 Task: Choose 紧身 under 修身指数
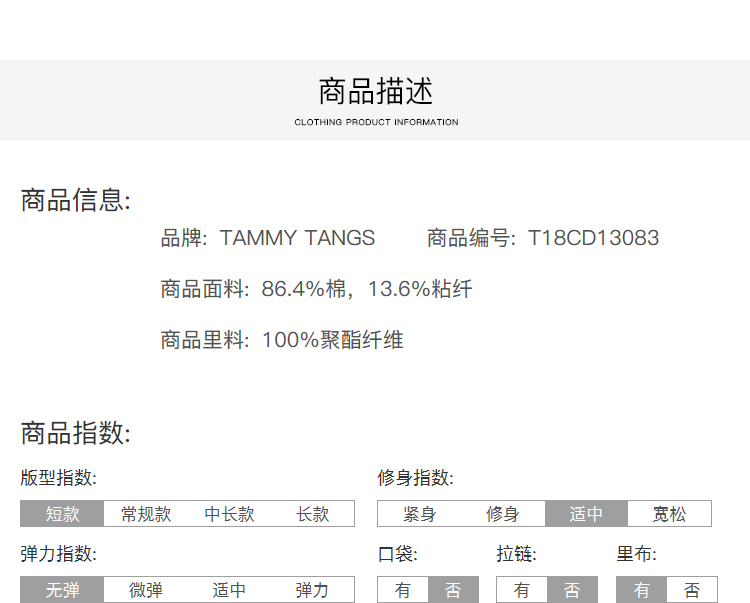point(419,514)
